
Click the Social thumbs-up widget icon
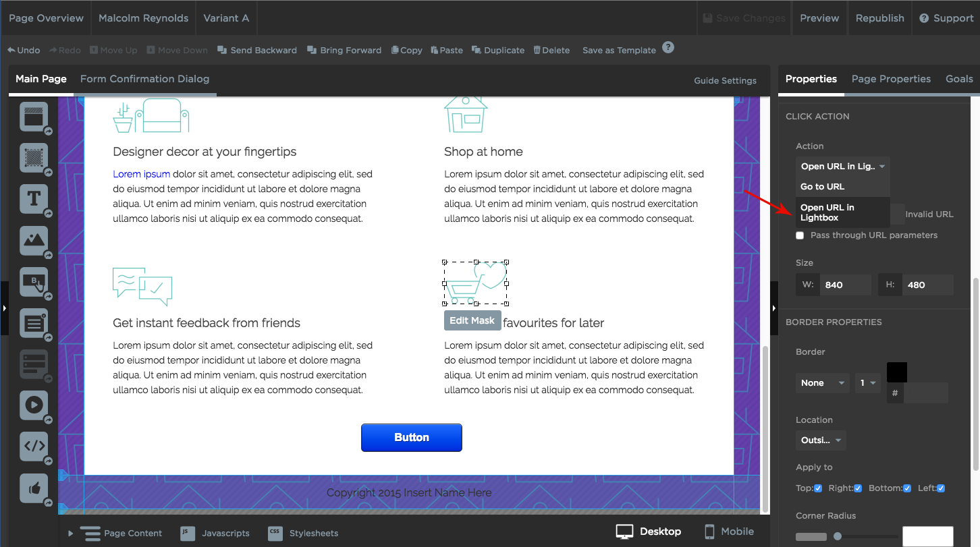pyautogui.click(x=34, y=488)
